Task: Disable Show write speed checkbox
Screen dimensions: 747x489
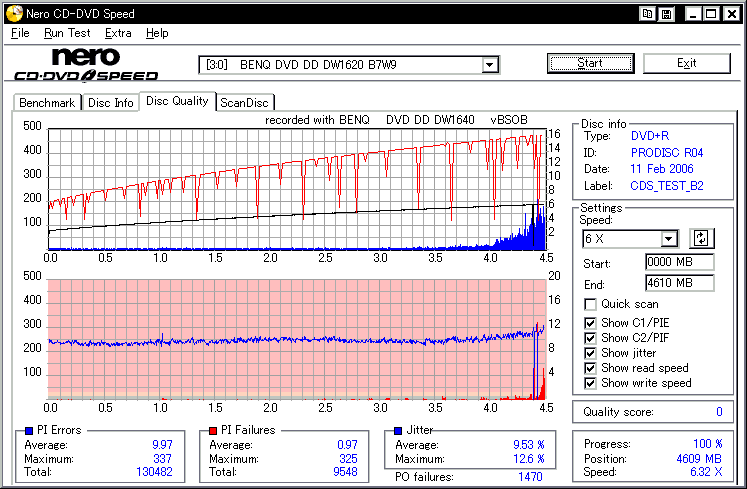Action: pos(591,383)
